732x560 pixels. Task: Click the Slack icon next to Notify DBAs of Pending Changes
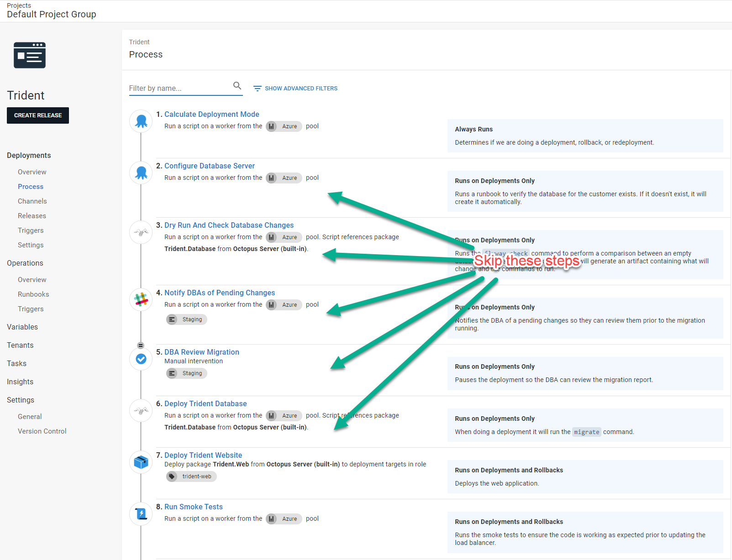pyautogui.click(x=141, y=299)
